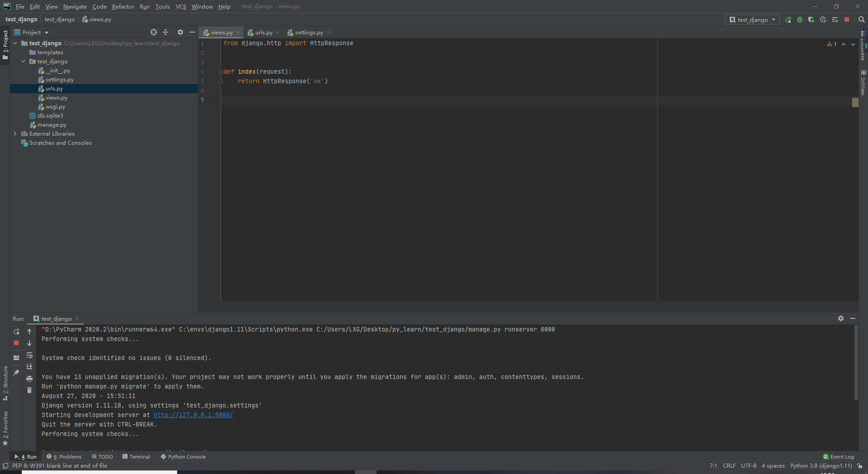
Task: Change line separator CRLF
Action: point(729,466)
